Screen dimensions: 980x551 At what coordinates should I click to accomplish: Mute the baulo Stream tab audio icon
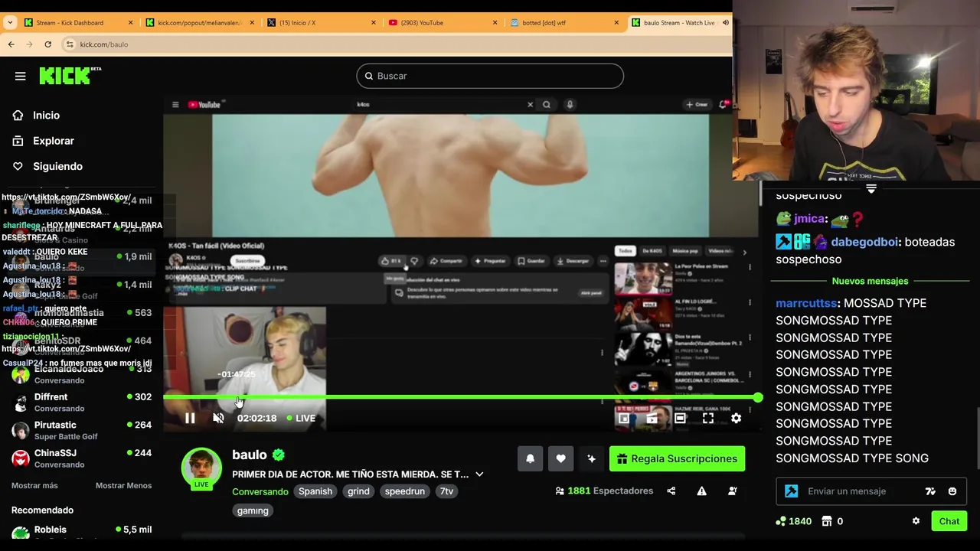[725, 22]
